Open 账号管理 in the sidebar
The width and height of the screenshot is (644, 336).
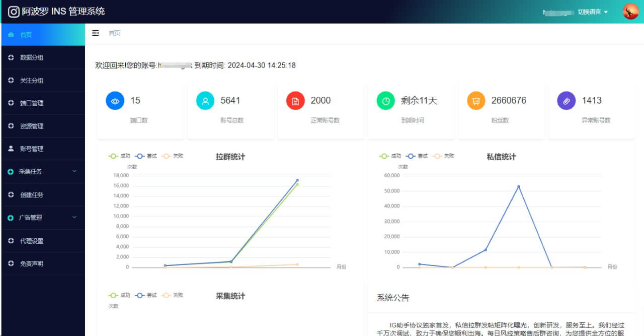click(32, 149)
